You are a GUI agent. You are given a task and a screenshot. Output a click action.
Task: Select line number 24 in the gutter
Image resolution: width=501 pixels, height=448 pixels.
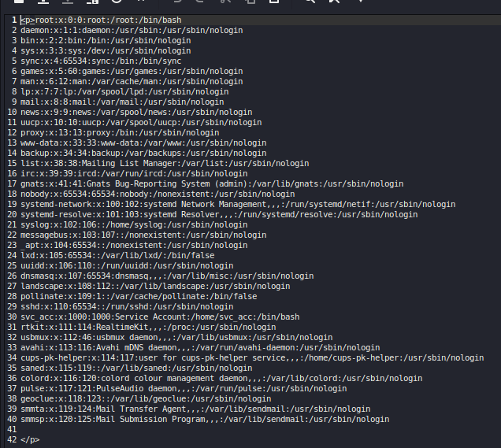click(x=11, y=255)
